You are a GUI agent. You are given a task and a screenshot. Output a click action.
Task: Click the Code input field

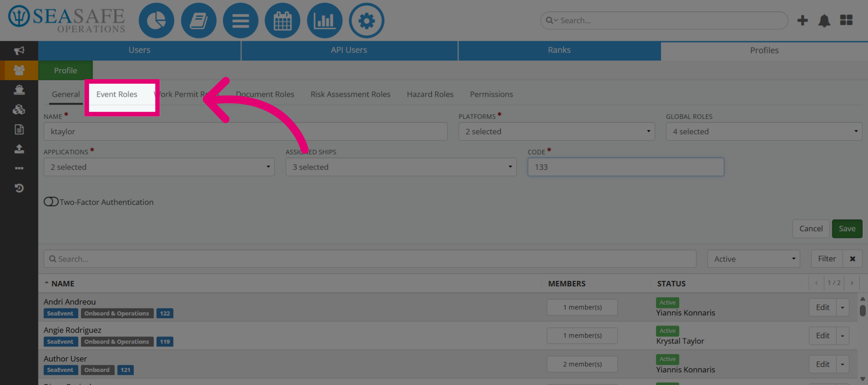(x=626, y=167)
